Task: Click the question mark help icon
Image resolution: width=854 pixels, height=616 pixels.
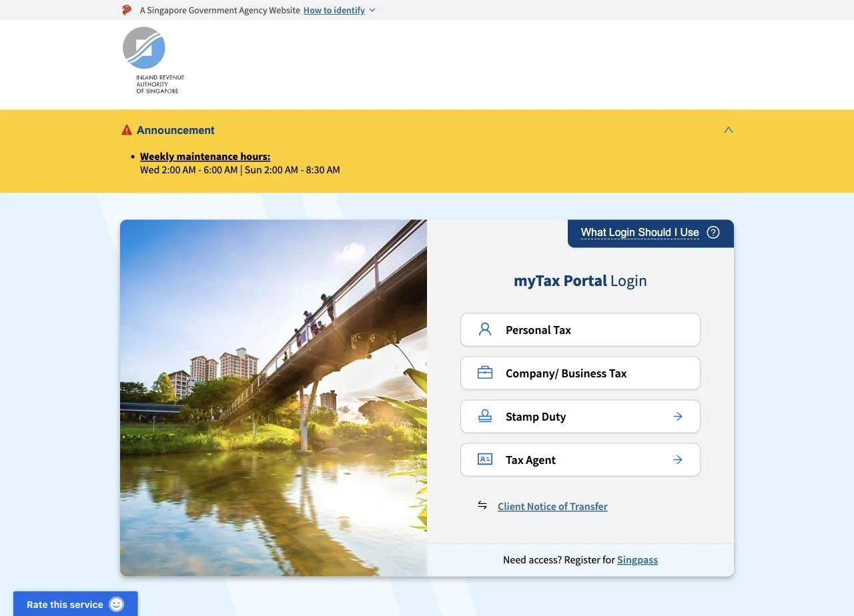Action: 713,233
